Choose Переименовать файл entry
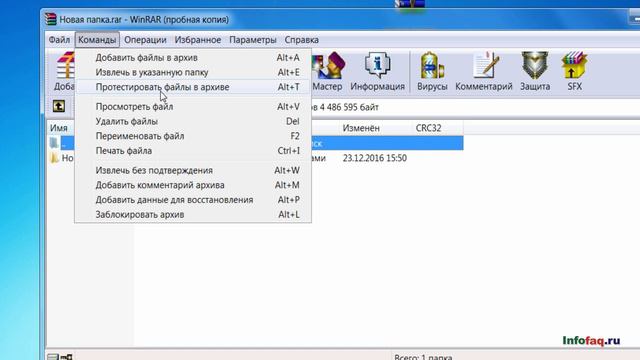Image resolution: width=640 pixels, height=360 pixels. 193,136
